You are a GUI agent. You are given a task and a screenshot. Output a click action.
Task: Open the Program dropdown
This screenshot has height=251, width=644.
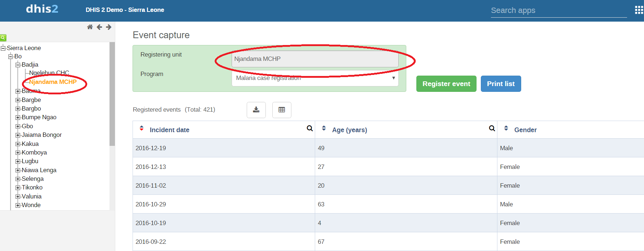pyautogui.click(x=315, y=79)
